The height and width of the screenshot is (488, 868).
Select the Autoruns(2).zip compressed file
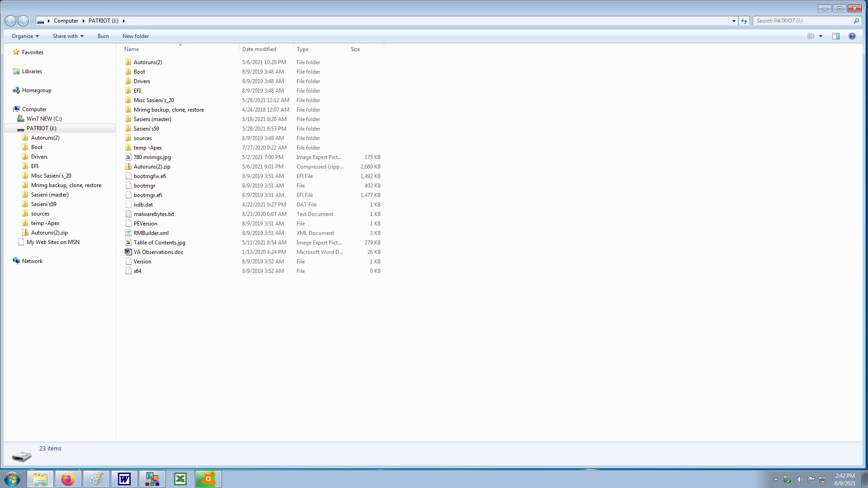[152, 167]
